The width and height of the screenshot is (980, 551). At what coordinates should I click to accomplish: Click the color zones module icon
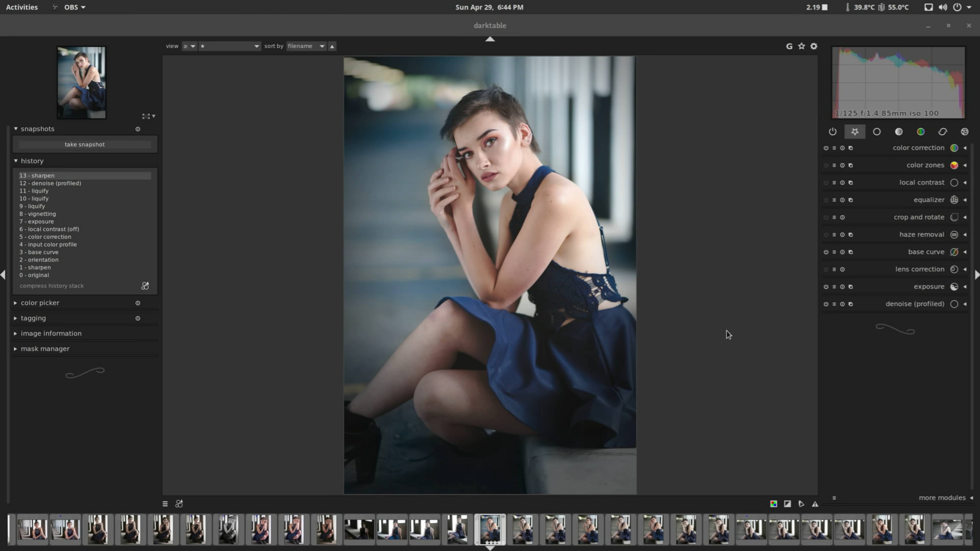954,165
